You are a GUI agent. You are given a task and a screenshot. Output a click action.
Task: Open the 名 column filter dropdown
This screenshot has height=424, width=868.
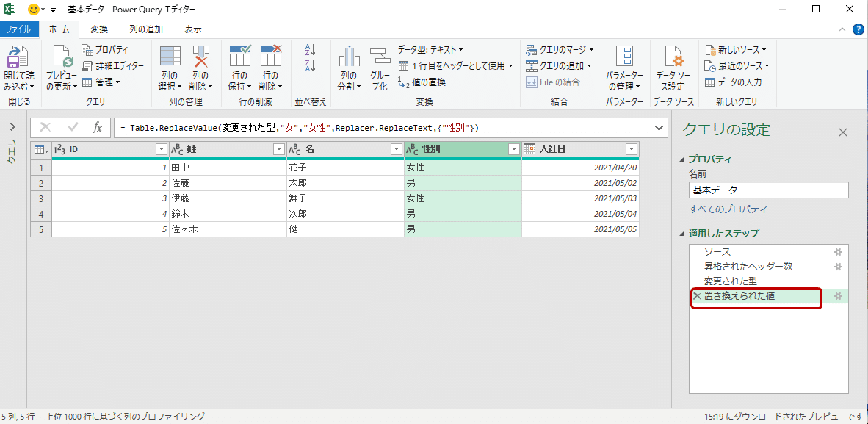pos(396,149)
